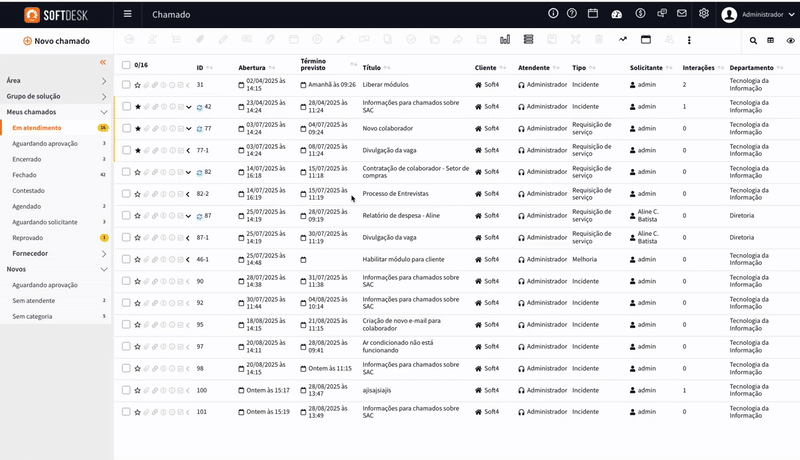Open the dollar sign icon

[640, 14]
